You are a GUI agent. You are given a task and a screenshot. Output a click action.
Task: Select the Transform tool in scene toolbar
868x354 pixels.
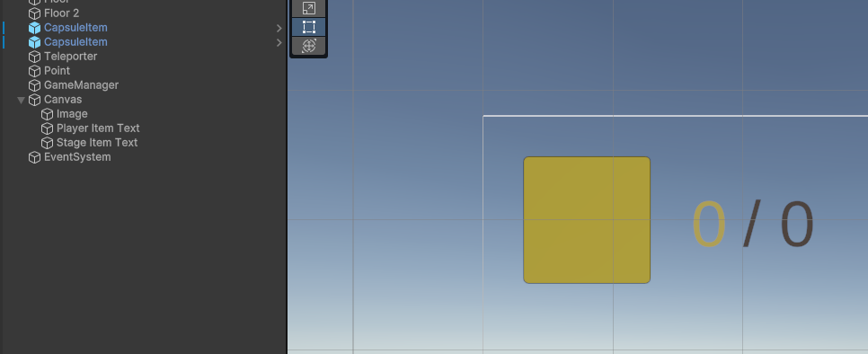[x=309, y=46]
